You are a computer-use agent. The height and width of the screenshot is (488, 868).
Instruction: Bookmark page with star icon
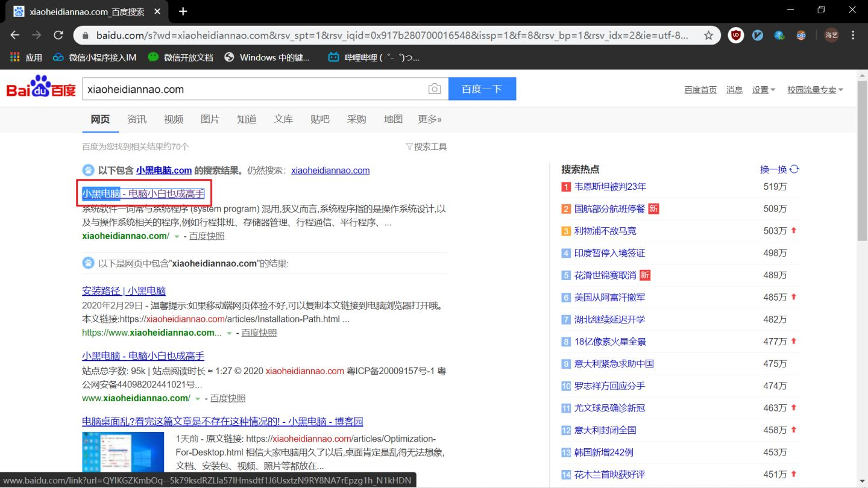point(709,36)
